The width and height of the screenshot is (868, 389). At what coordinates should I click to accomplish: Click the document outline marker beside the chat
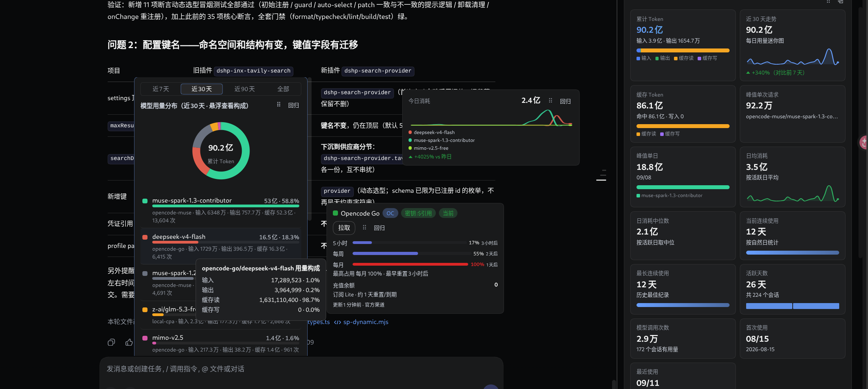pyautogui.click(x=601, y=175)
